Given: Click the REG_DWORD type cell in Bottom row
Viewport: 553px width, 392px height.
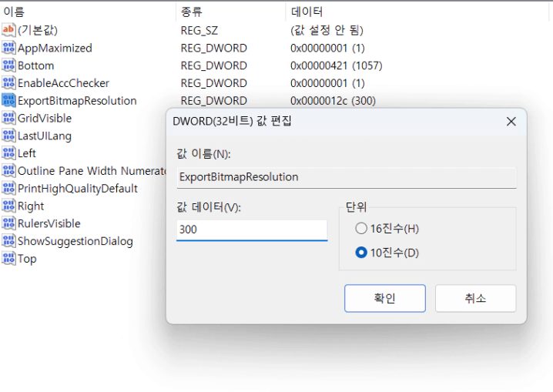Looking at the screenshot, I should pyautogui.click(x=213, y=66).
